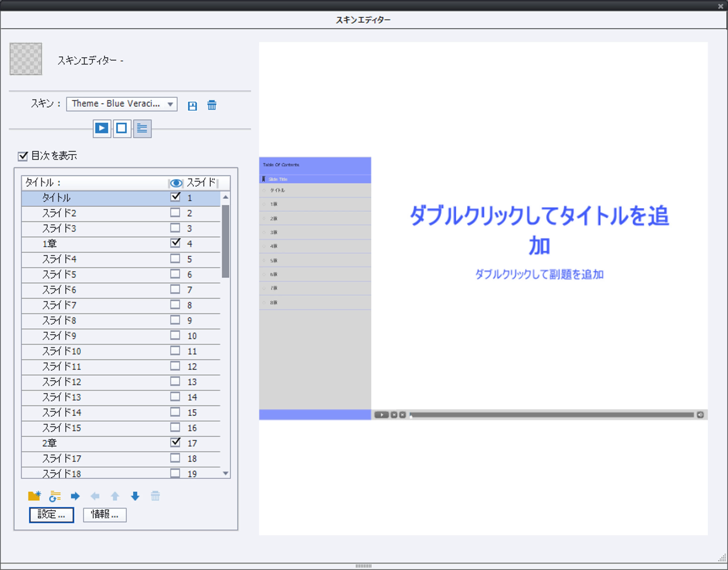Click the create folder icon
This screenshot has height=570, width=728.
[x=34, y=496]
